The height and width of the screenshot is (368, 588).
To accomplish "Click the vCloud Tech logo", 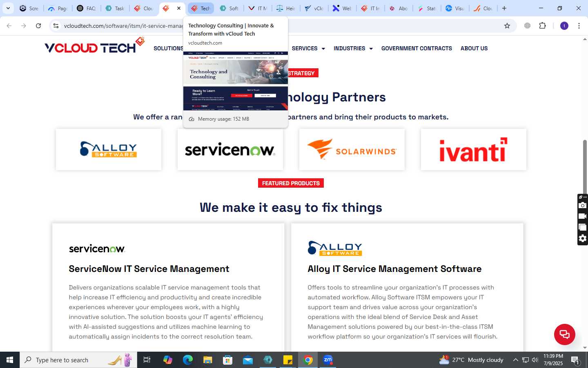I will (x=94, y=46).
